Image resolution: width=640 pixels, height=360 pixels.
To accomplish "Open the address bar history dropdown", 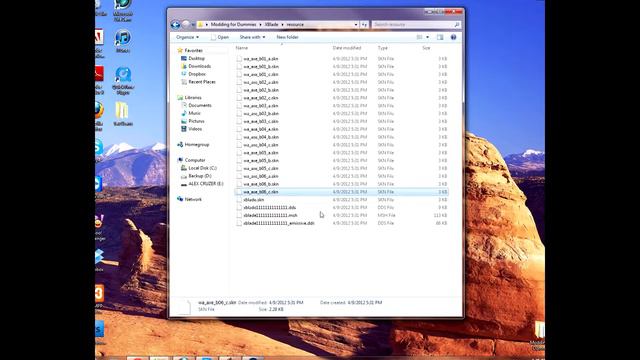I will pyautogui.click(x=356, y=24).
